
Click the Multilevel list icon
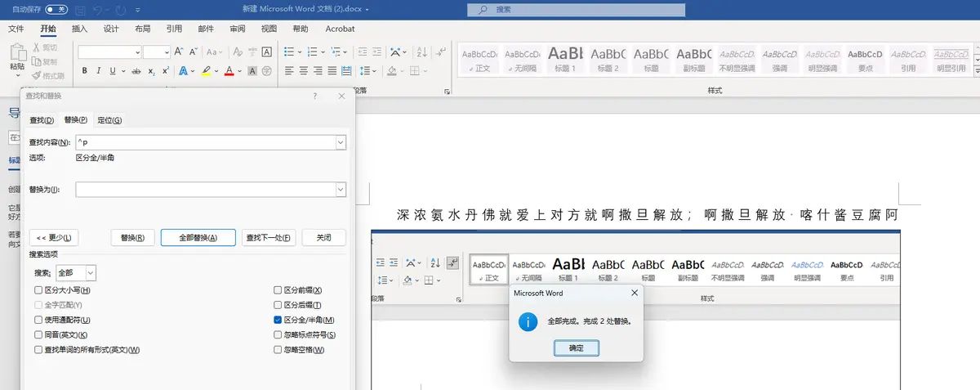coord(336,51)
